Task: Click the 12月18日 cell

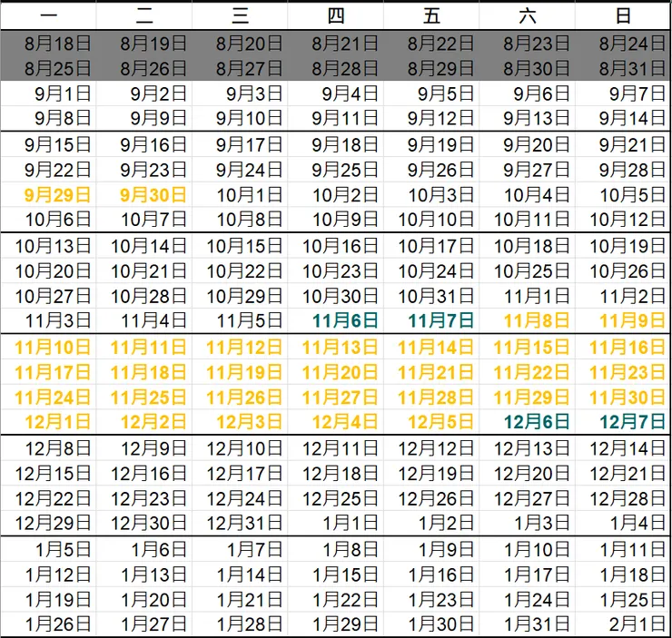Action: pos(336,474)
